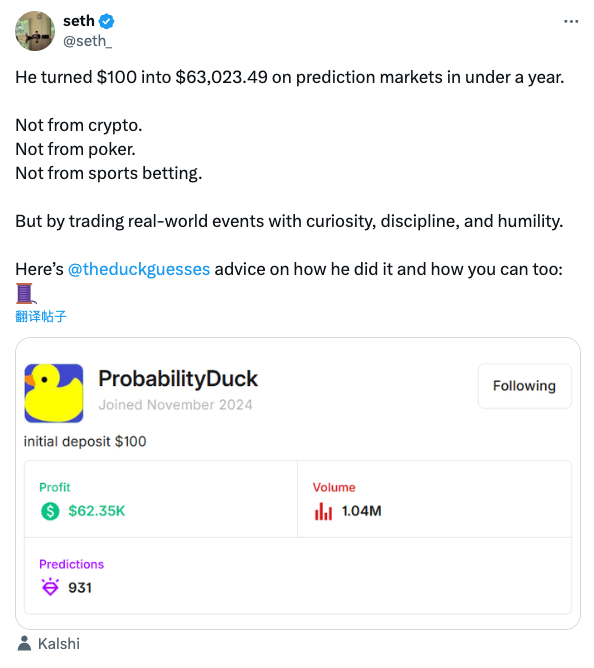Click the blue verified badge icon
Viewport: 594px width, 668px height.
(106, 21)
